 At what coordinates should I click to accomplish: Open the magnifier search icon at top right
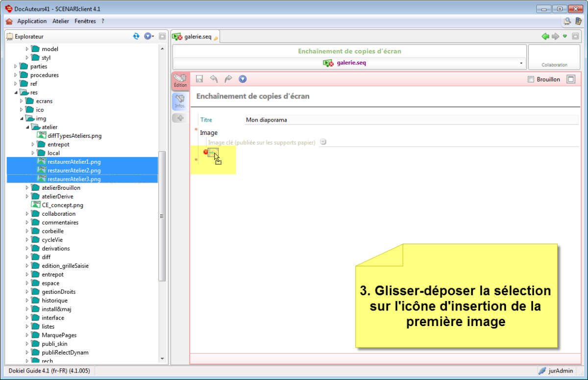pos(567,21)
